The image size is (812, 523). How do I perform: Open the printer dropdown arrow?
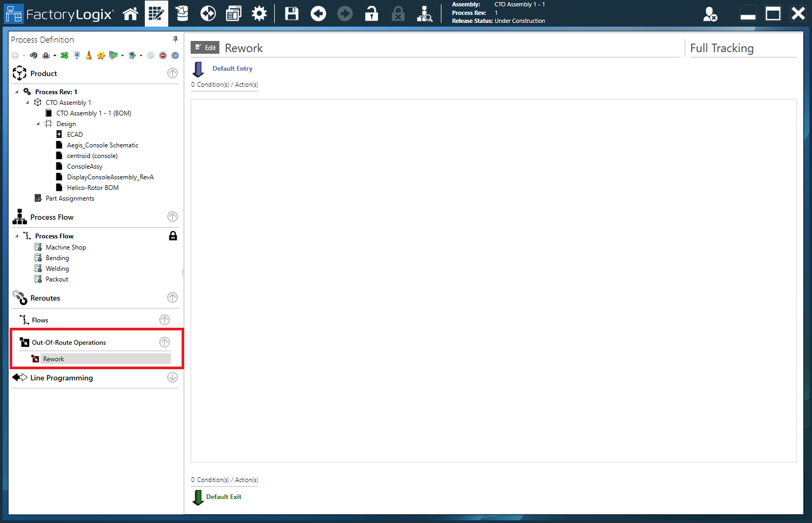[54, 55]
